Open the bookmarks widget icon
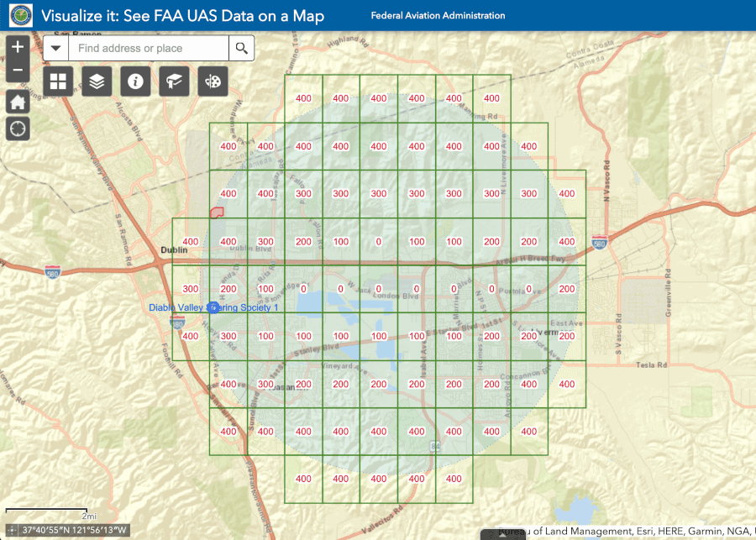Screen dimensions: 756x540 point(174,81)
